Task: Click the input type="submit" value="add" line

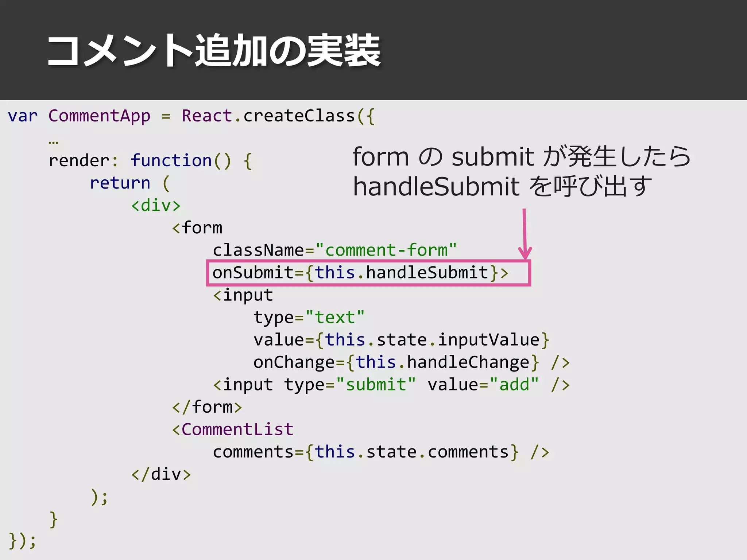Action: tap(391, 385)
